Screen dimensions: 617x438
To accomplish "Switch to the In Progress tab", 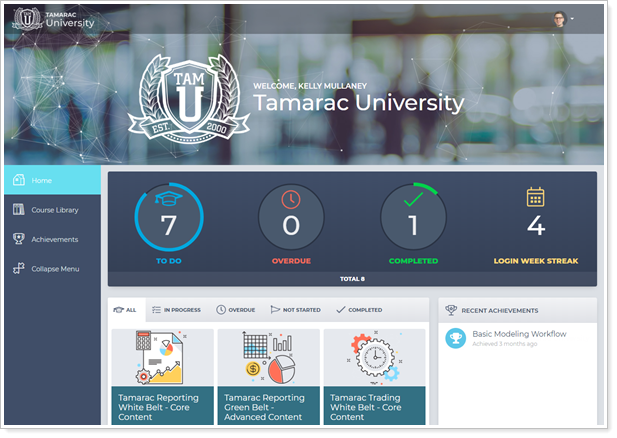I will (174, 310).
